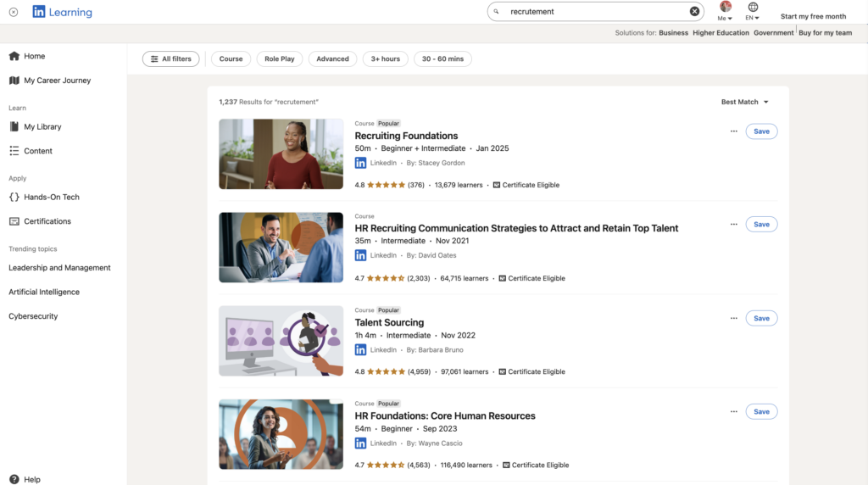Clear the search field with the X
868x485 pixels.
click(x=694, y=11)
